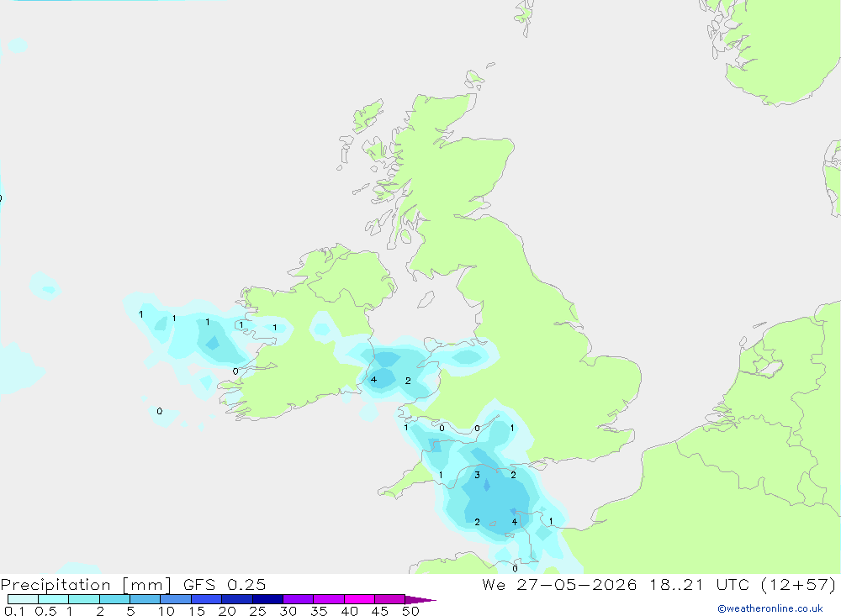
Task: Click the '18..21 UTC' time range text
Action: (x=700, y=585)
